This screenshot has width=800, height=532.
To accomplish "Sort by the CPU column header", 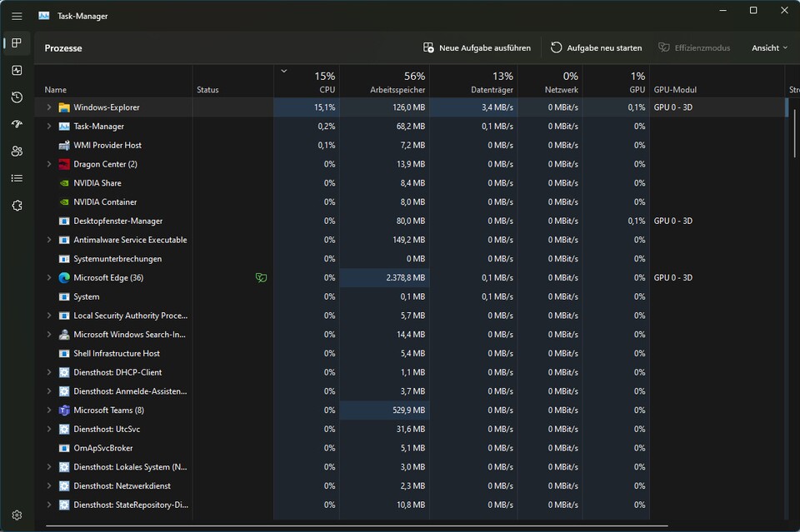I will click(307, 81).
